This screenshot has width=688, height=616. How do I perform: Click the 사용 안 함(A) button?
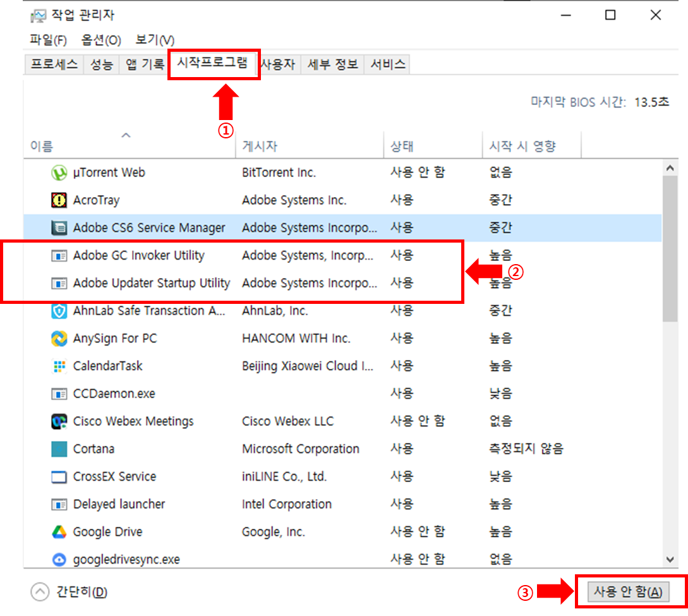(x=629, y=592)
